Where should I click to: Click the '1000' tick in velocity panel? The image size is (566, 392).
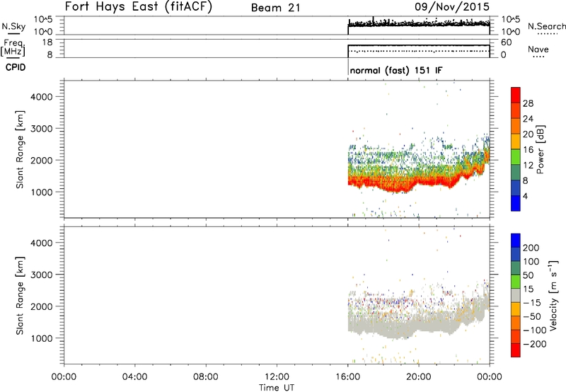pyautogui.click(x=42, y=338)
